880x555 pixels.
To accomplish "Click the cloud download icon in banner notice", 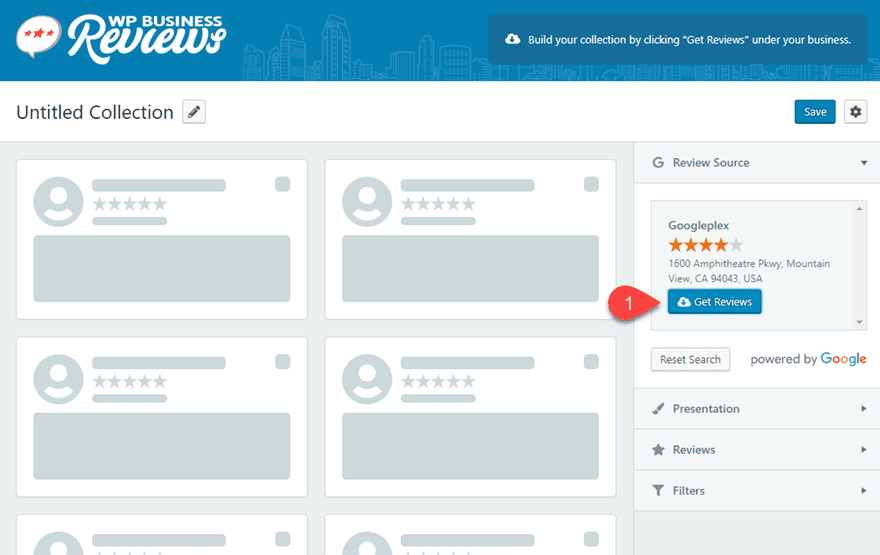I will click(x=512, y=39).
